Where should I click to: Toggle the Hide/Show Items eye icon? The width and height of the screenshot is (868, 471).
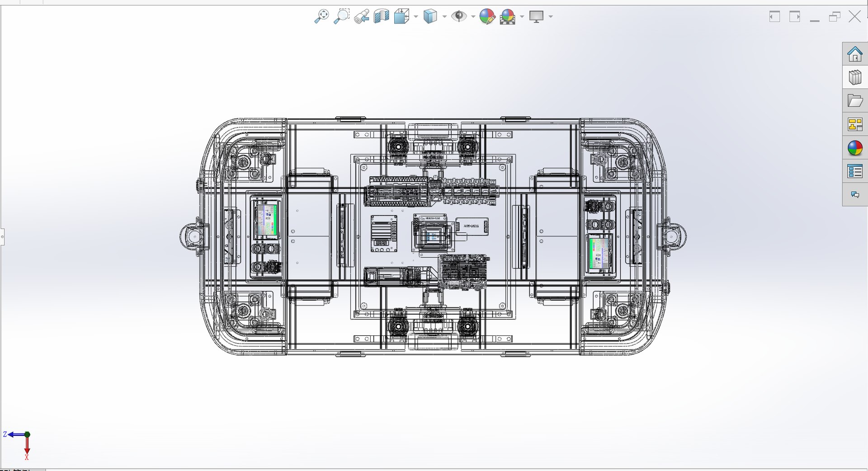pyautogui.click(x=459, y=17)
